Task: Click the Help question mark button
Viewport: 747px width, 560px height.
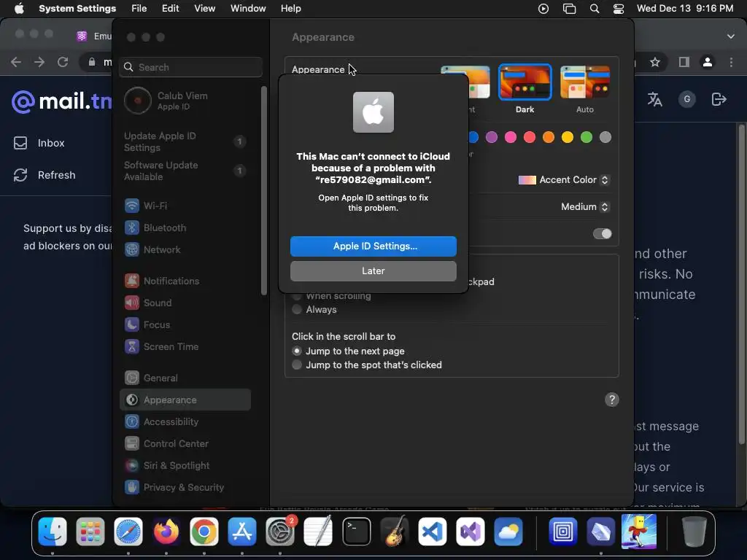Action: click(x=612, y=400)
